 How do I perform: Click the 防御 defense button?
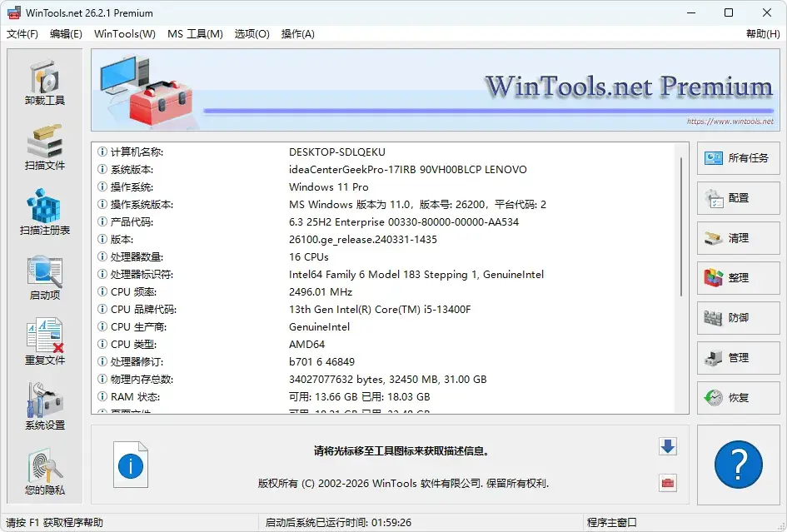(739, 318)
